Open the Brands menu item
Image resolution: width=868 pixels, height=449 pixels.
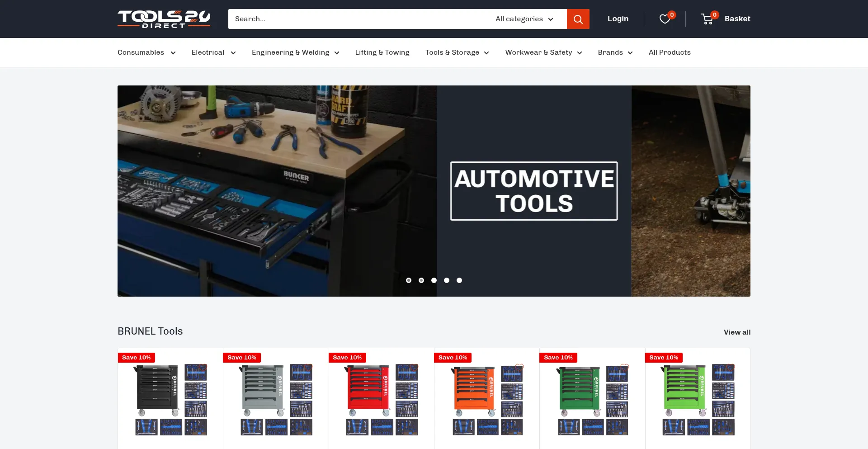click(x=610, y=52)
